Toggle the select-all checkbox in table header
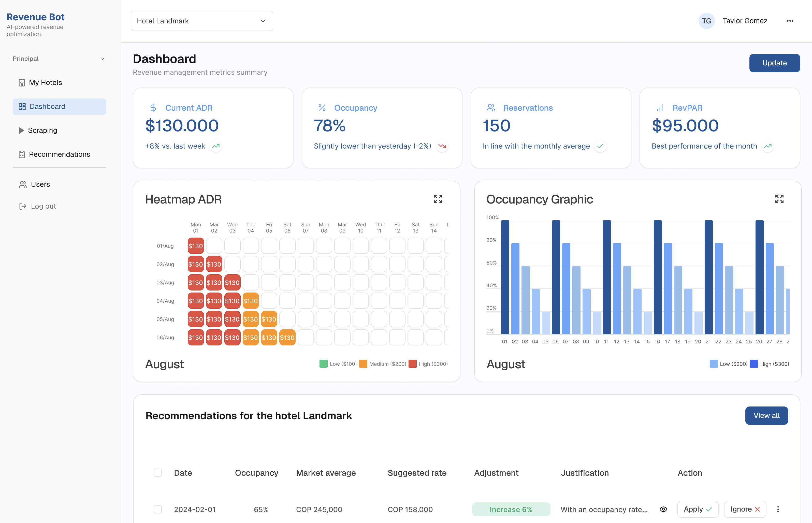Image resolution: width=812 pixels, height=523 pixels. pos(157,473)
